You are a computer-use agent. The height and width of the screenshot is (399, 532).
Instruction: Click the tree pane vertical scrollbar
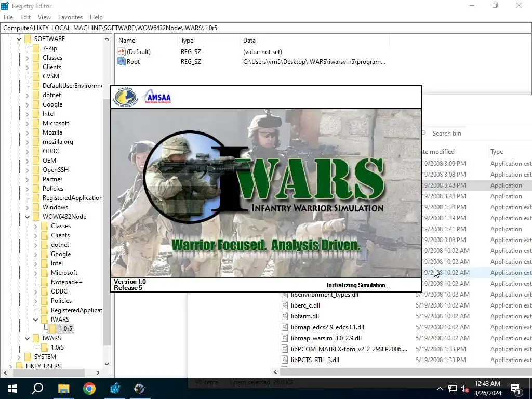tap(107, 222)
